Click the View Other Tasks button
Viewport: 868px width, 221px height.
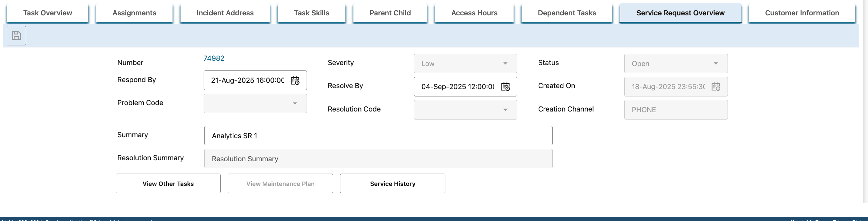pyautogui.click(x=168, y=184)
